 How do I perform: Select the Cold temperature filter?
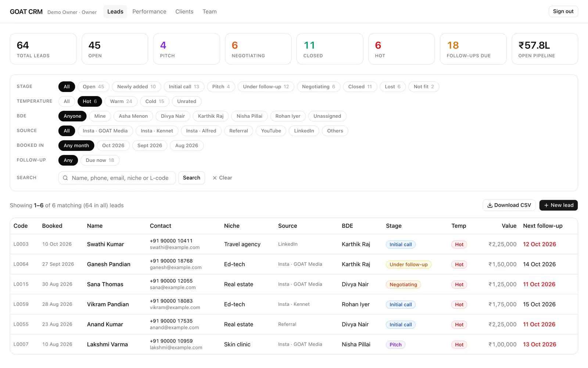tap(155, 102)
